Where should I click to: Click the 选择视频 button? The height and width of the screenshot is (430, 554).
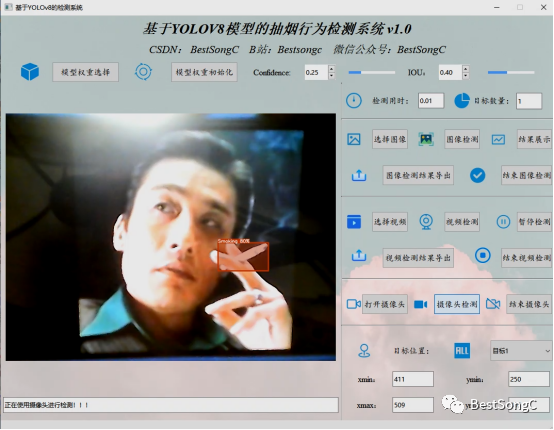(x=390, y=222)
